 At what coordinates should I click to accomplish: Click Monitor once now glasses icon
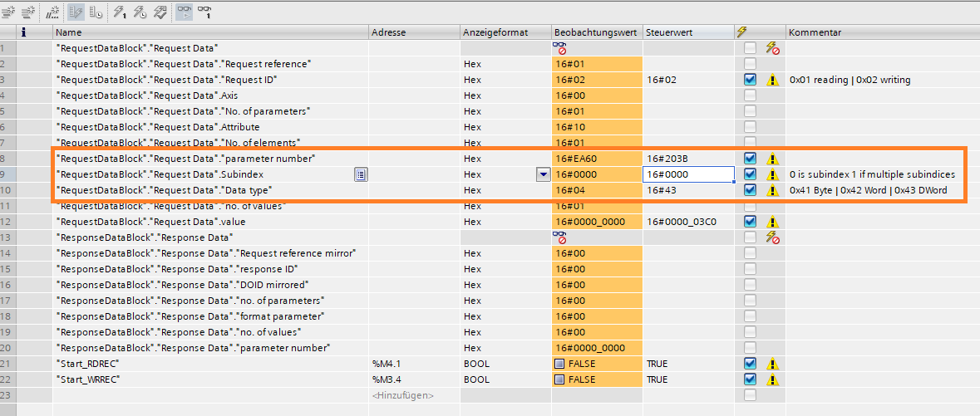pyautogui.click(x=204, y=12)
